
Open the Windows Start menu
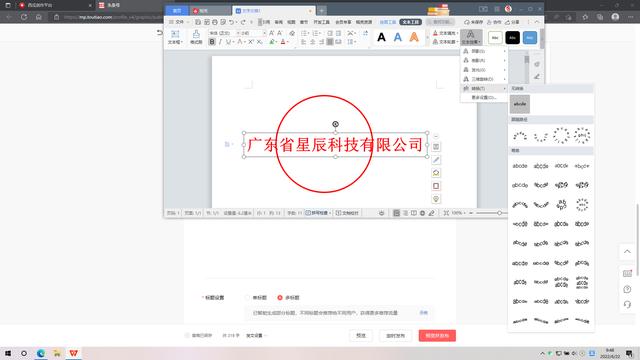8,353
